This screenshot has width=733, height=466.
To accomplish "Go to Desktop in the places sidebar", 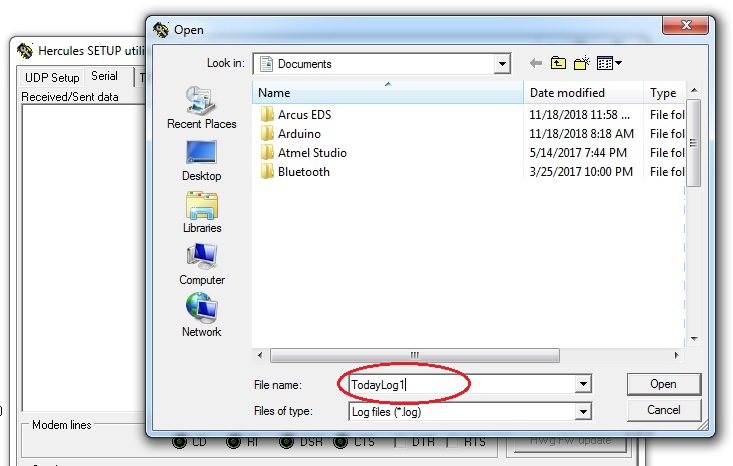I will pos(201,161).
